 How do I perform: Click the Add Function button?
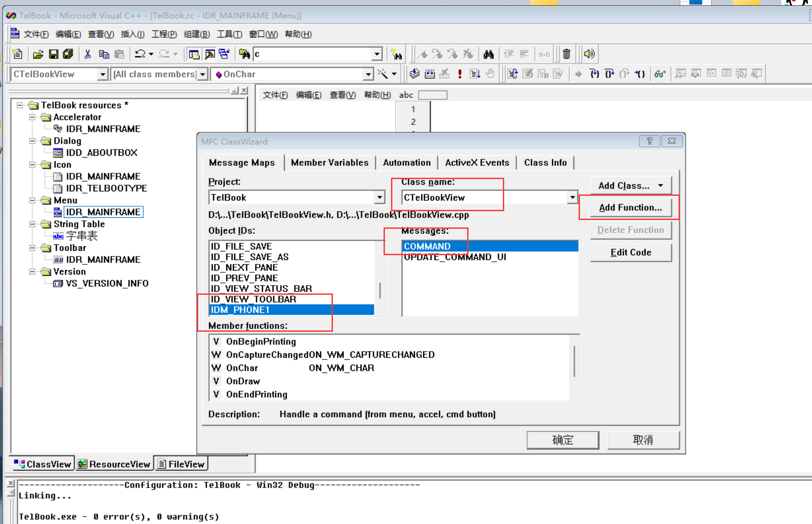click(x=631, y=208)
